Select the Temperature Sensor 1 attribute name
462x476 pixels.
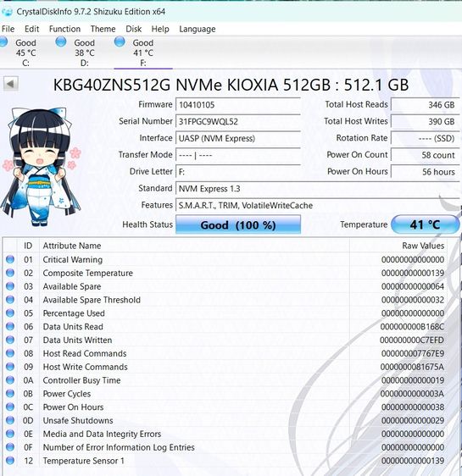coord(84,461)
